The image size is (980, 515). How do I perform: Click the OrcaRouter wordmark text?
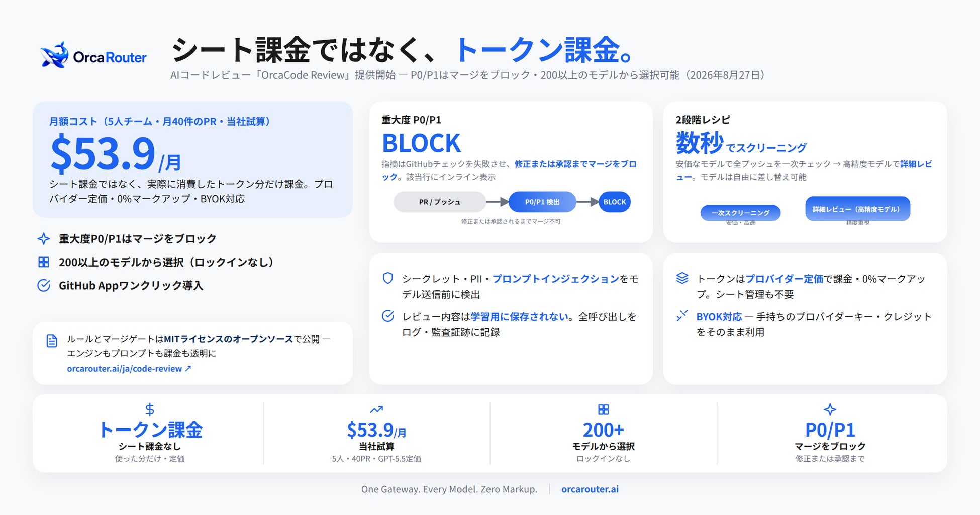[x=110, y=57]
